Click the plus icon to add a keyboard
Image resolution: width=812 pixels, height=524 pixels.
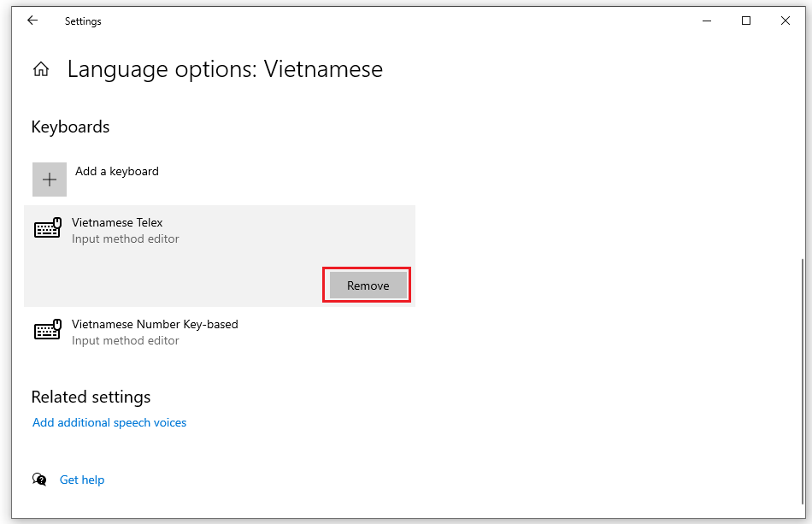(x=49, y=180)
